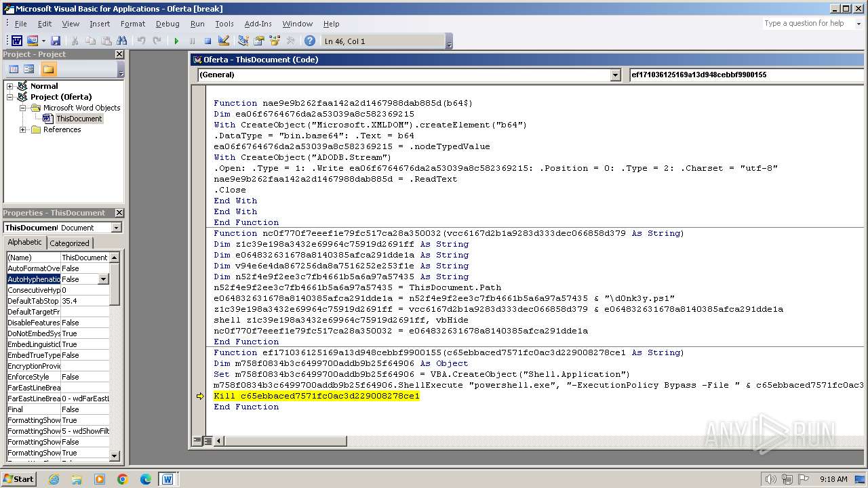Image resolution: width=868 pixels, height=488 pixels.
Task: Open the (General) object dropdown
Action: [615, 75]
